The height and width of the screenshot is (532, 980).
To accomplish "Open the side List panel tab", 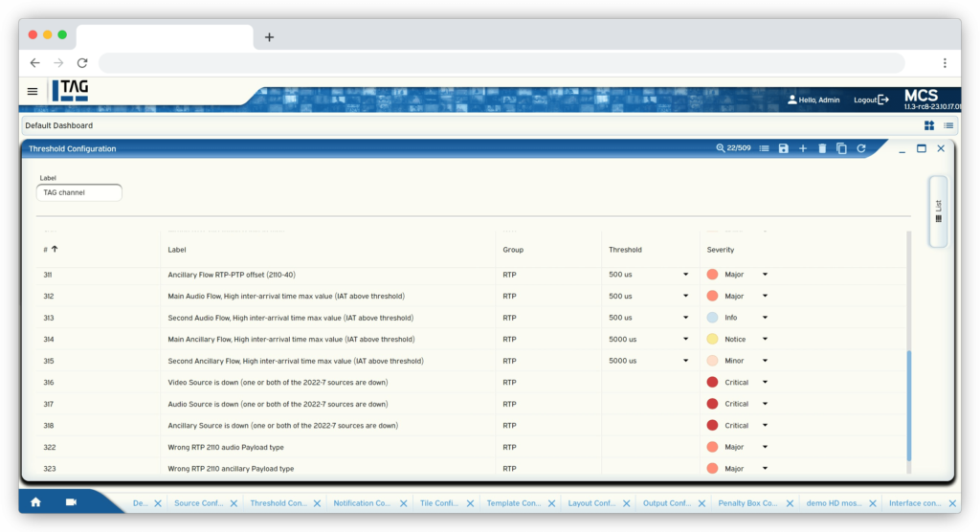I will point(938,211).
